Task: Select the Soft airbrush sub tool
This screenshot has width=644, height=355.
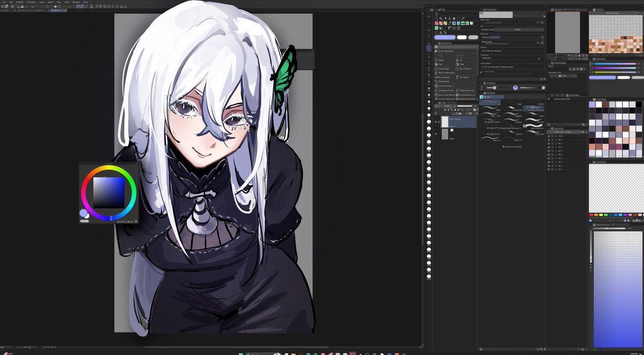Action: [490, 102]
